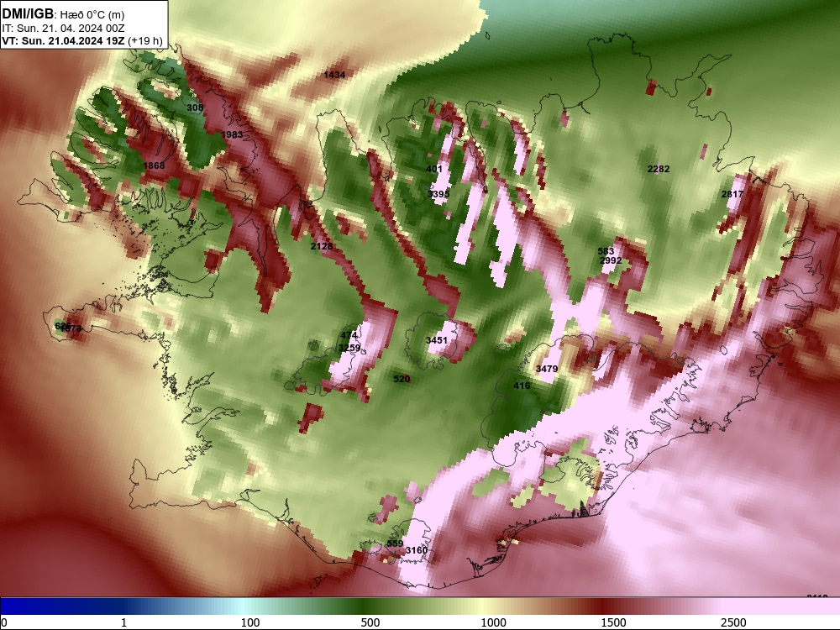
Task: Click the map value 308
Action: pyautogui.click(x=195, y=108)
